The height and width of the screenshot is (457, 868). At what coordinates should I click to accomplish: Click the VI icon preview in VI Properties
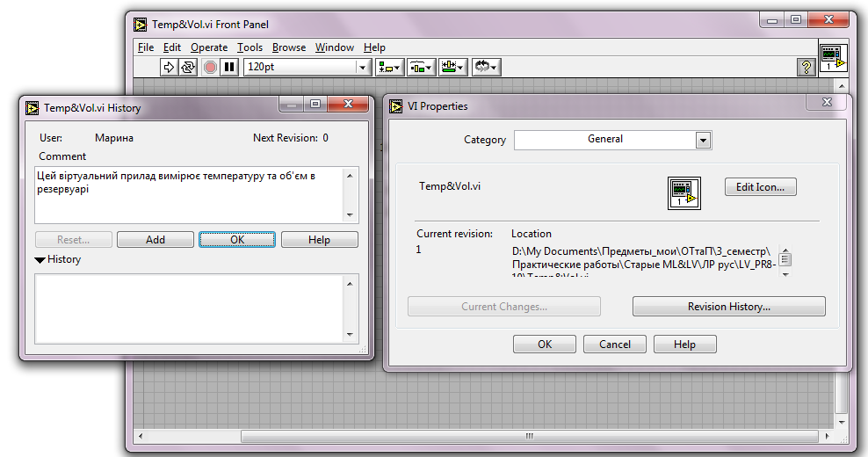(684, 192)
